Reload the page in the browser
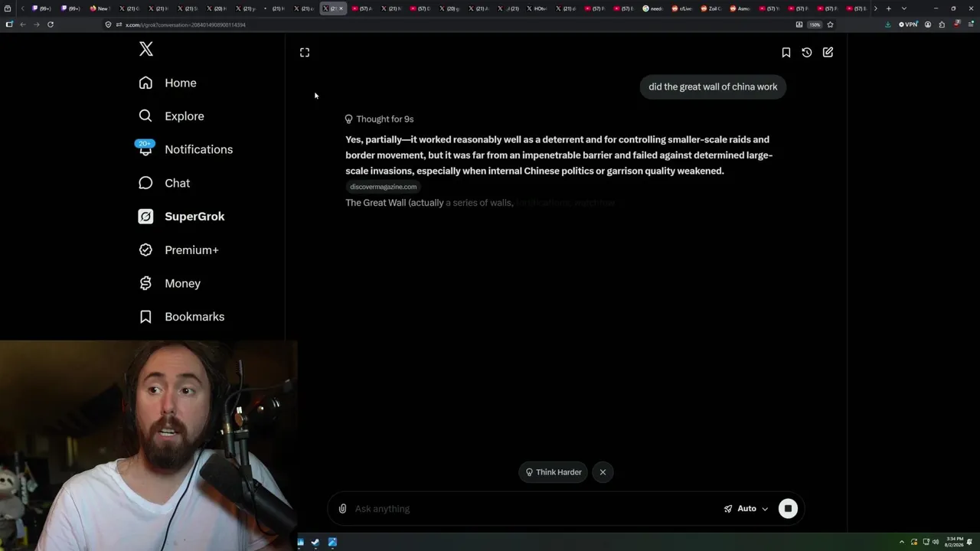Screen dimensions: 980x551 pos(51,24)
